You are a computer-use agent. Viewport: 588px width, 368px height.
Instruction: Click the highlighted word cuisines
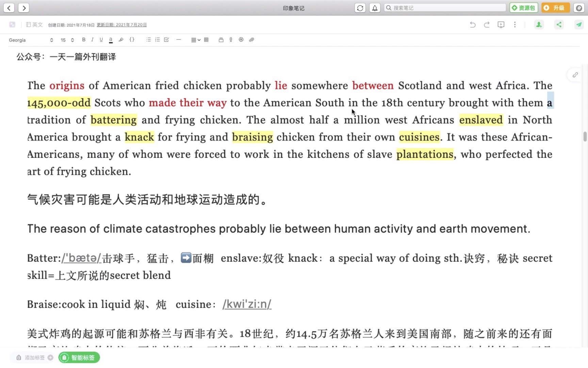click(x=419, y=137)
